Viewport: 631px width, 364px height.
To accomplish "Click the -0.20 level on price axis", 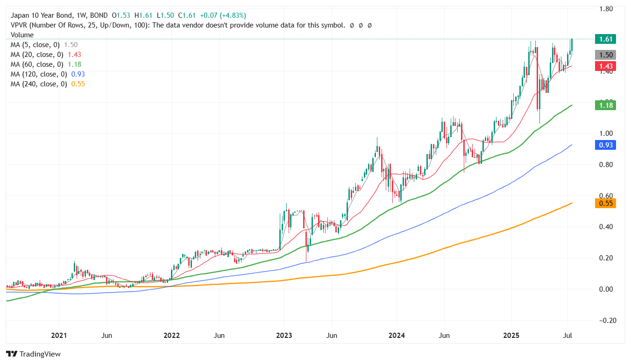I will point(606,321).
